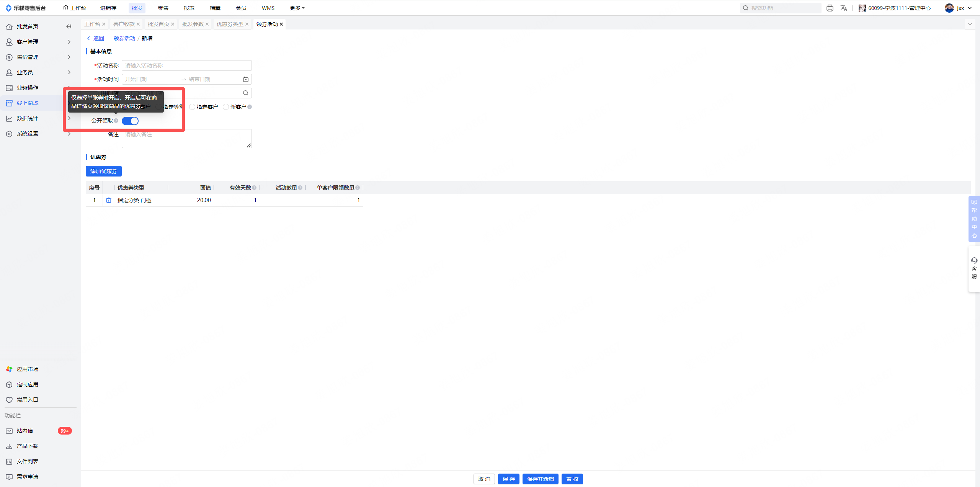The image size is (980, 487).
Task: Click the 活动名称 input field
Action: pos(187,65)
